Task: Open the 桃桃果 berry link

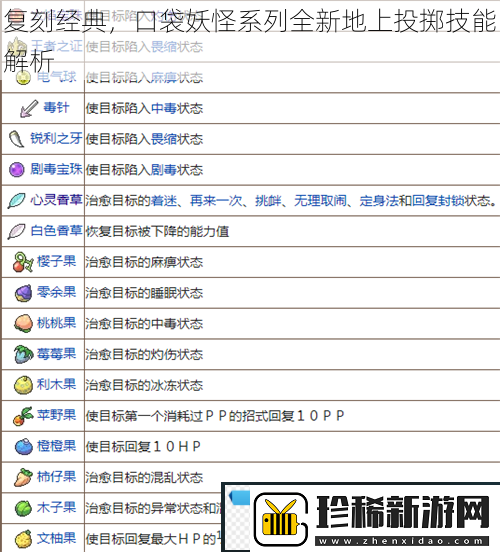Action: [x=56, y=323]
